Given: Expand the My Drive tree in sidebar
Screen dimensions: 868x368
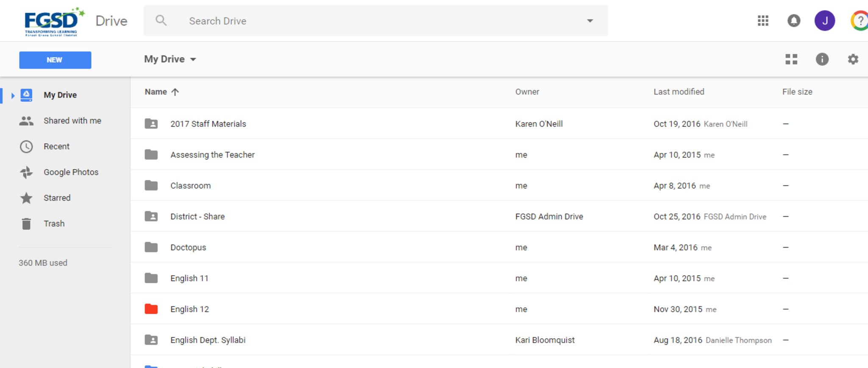Looking at the screenshot, I should pyautogui.click(x=13, y=95).
